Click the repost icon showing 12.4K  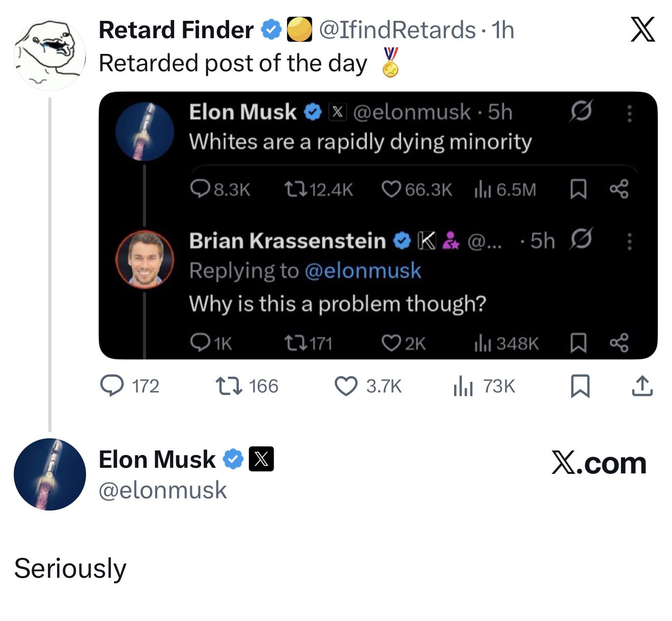[x=295, y=189]
